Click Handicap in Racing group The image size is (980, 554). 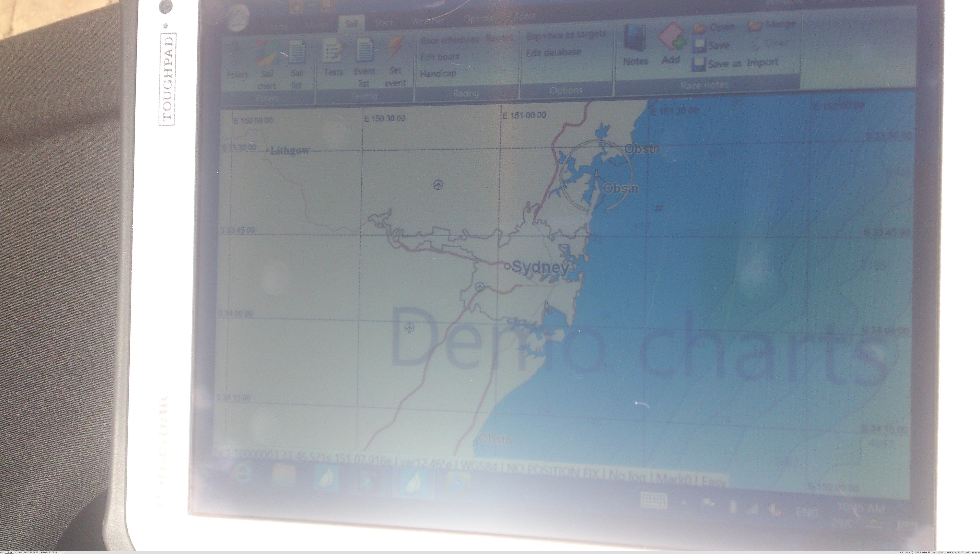438,73
